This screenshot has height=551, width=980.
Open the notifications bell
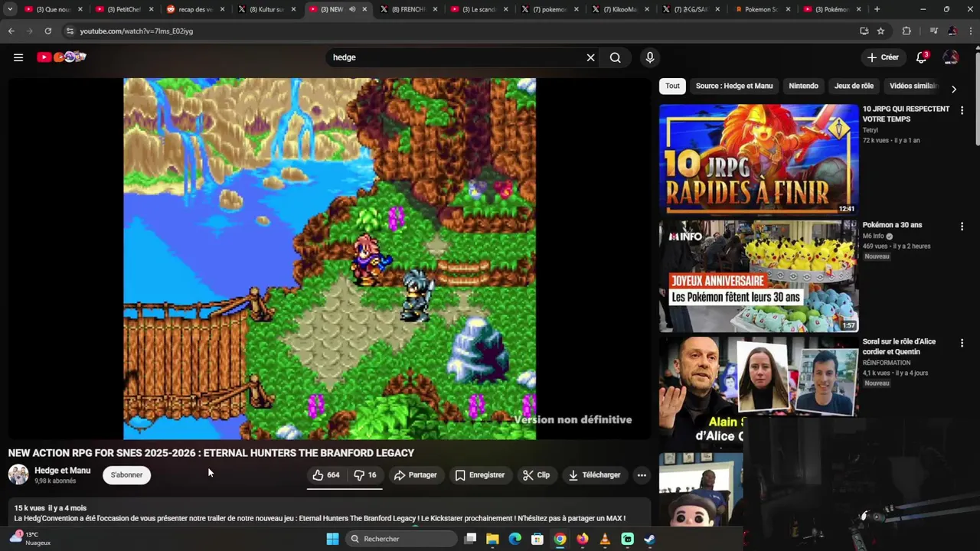coord(922,57)
